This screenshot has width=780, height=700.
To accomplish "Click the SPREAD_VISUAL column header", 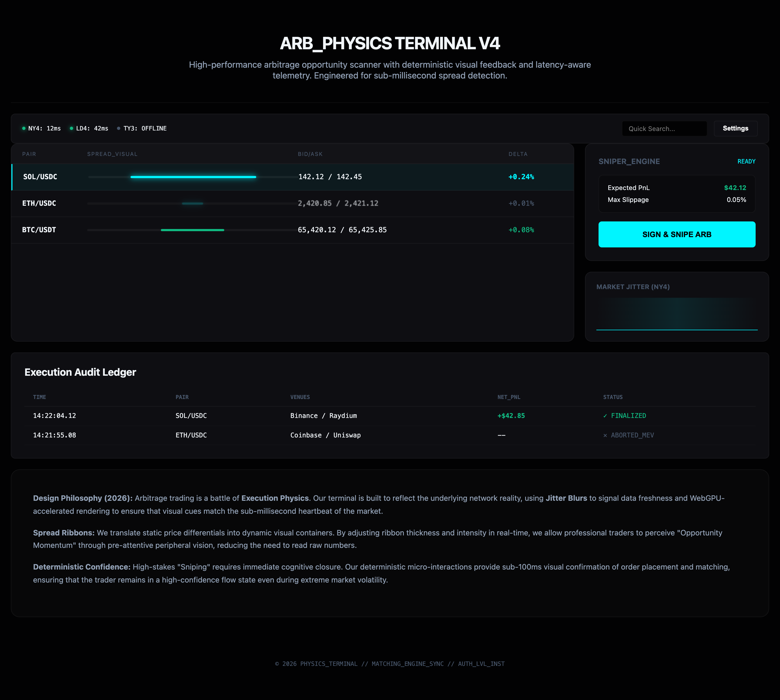I will tap(112, 154).
